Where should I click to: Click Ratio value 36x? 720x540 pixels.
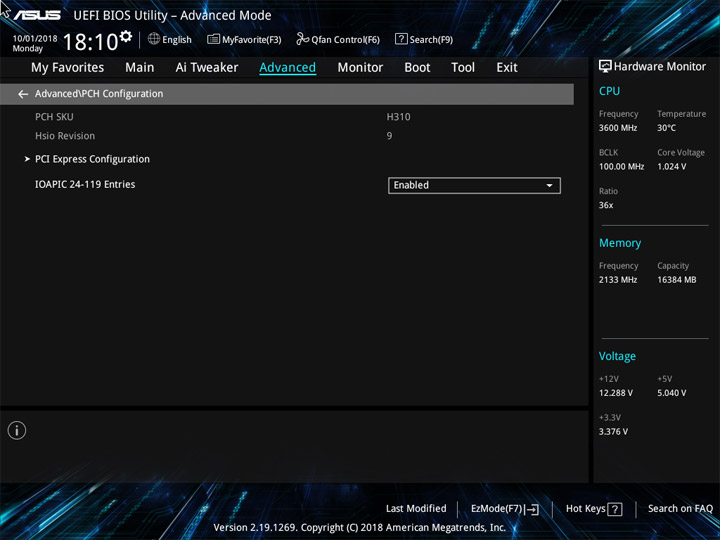[x=606, y=205]
